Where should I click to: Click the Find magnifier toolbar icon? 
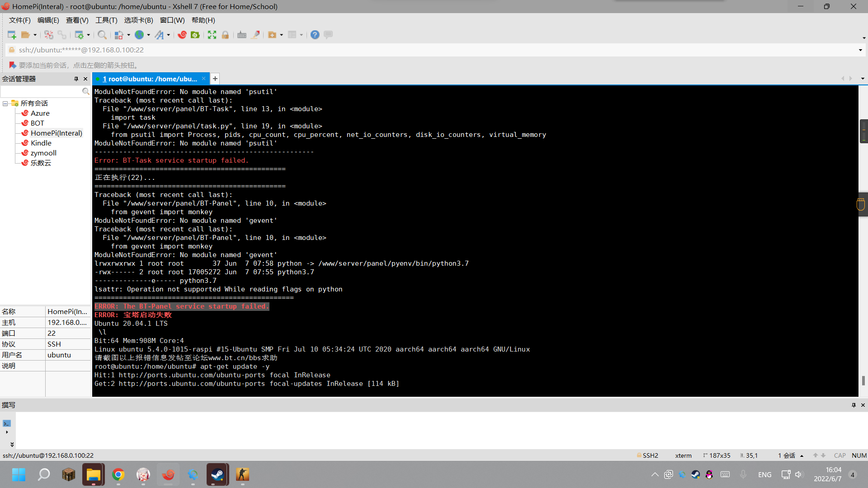(102, 35)
